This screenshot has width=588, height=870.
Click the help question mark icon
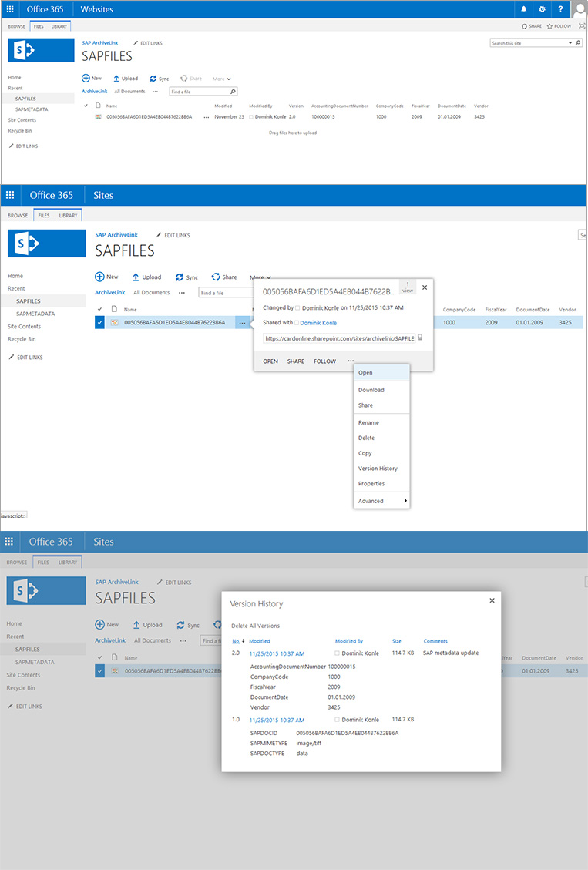[x=560, y=9]
